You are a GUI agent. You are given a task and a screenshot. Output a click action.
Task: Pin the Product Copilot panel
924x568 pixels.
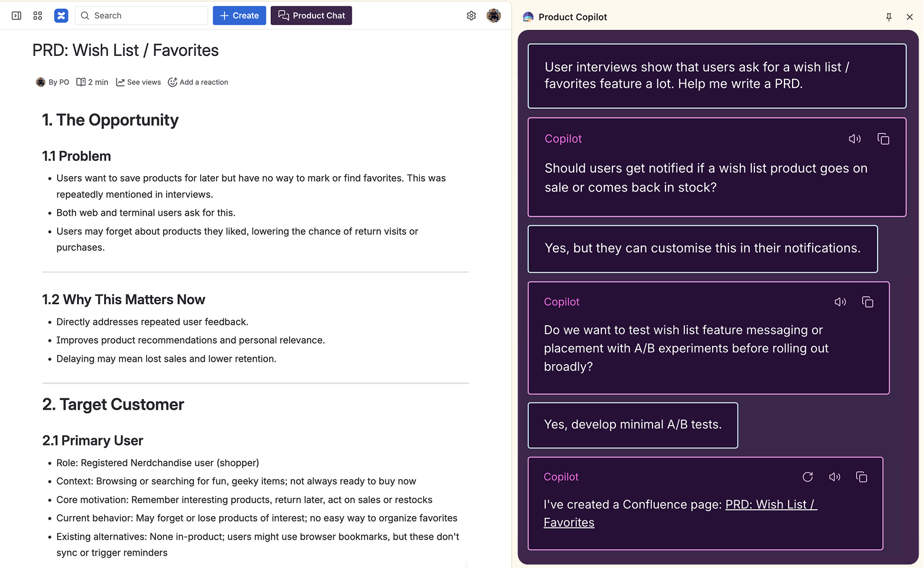(889, 17)
